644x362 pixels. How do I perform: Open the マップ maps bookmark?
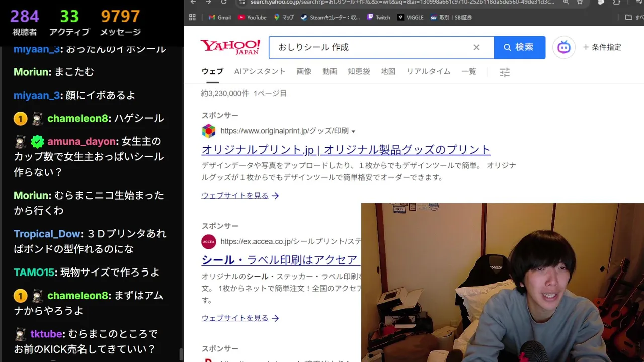click(x=284, y=17)
